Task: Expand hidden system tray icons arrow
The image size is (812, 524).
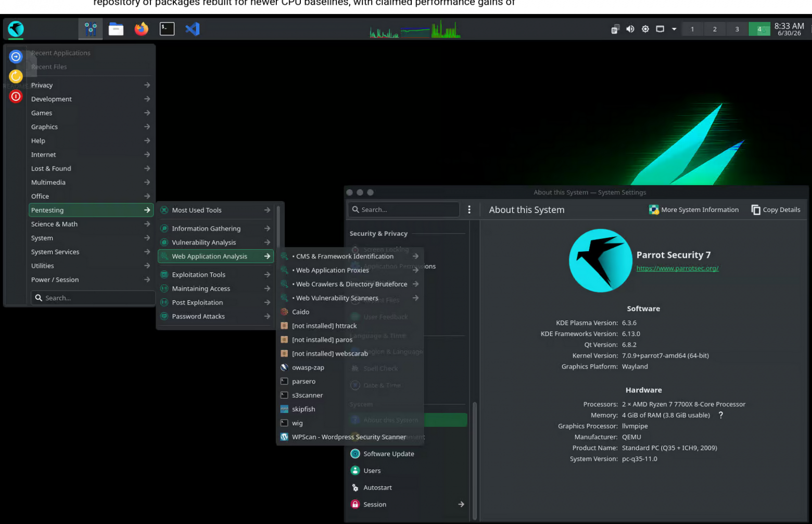Action: tap(674, 29)
